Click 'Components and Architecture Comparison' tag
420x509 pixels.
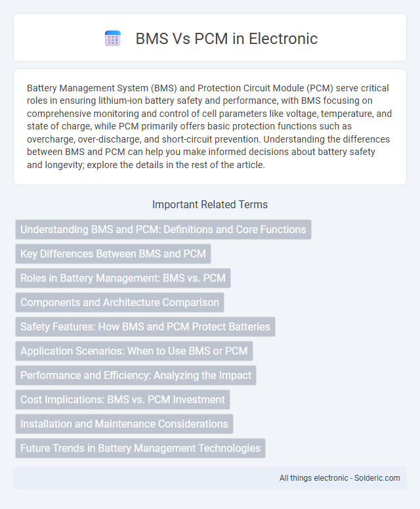click(119, 303)
